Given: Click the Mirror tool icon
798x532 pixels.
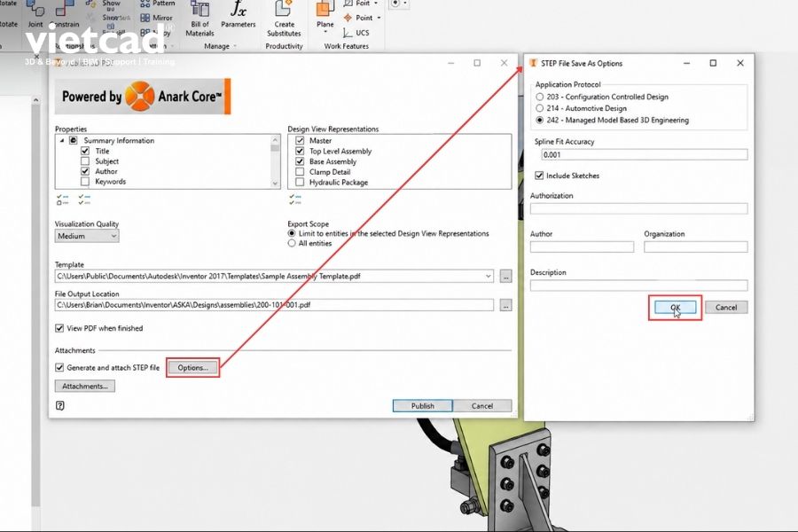Looking at the screenshot, I should [x=145, y=18].
